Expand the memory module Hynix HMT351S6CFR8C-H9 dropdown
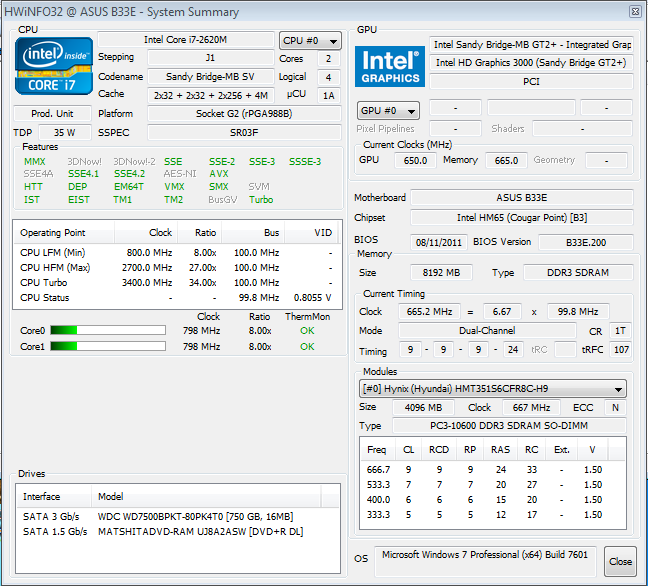 click(493, 388)
